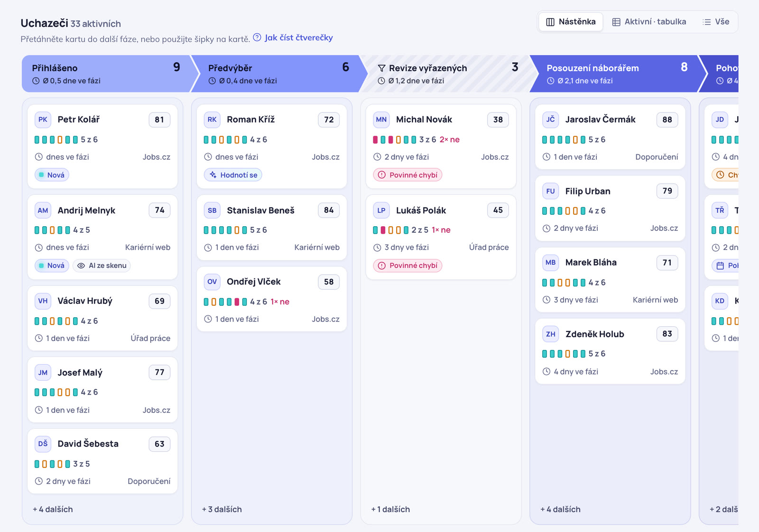
Task: Switch to Nástěnka board view
Action: (x=571, y=22)
